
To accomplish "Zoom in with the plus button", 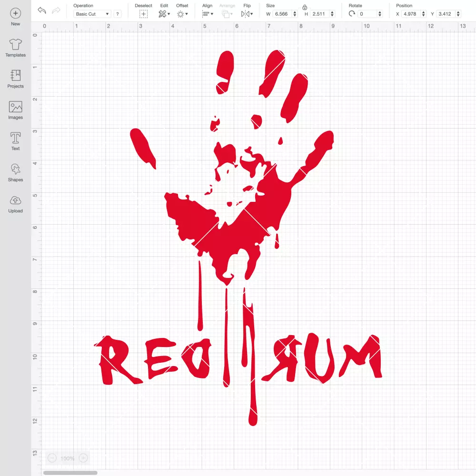I will tap(83, 458).
